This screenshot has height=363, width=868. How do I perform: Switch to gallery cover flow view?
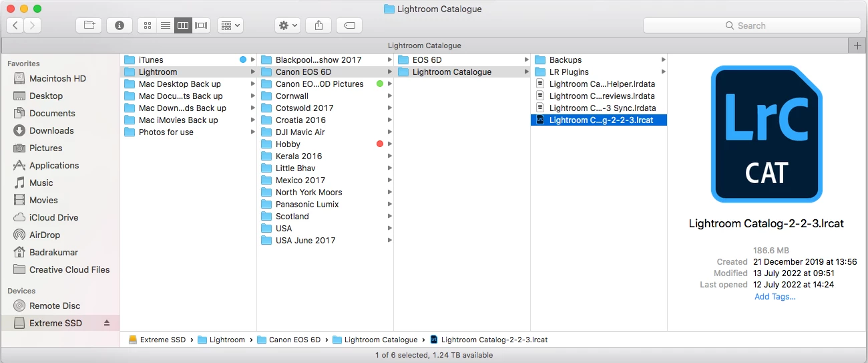coord(201,25)
